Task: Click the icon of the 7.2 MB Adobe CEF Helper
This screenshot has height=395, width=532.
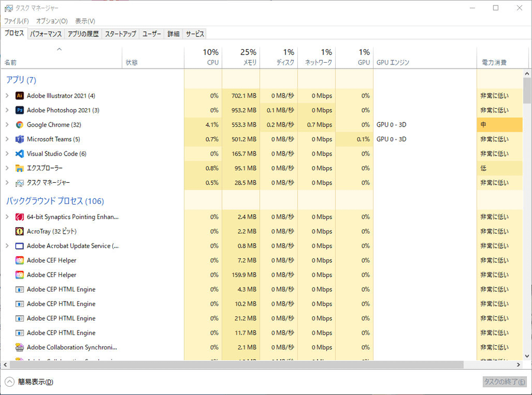Action: [20, 260]
